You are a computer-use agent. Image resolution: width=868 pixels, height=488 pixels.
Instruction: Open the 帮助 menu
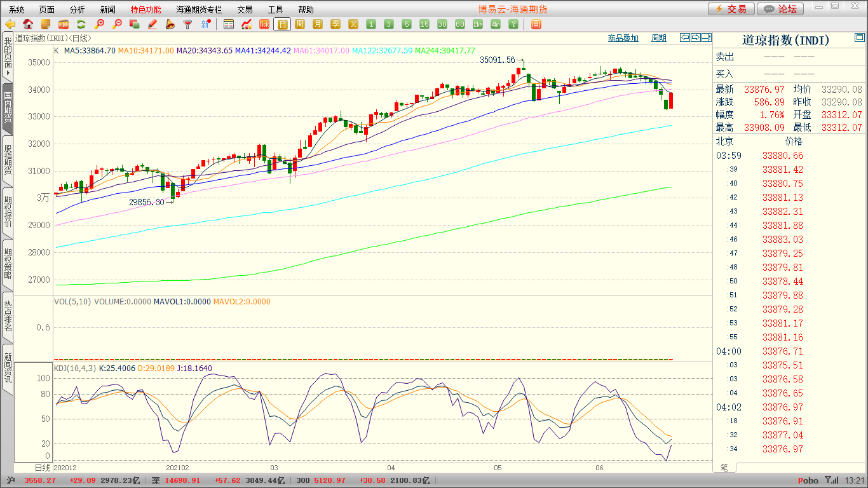(x=306, y=10)
